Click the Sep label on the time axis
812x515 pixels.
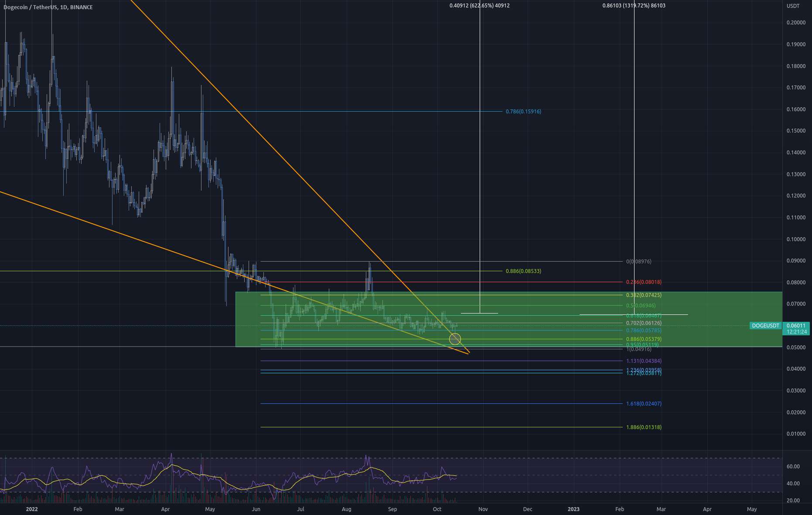(392, 509)
